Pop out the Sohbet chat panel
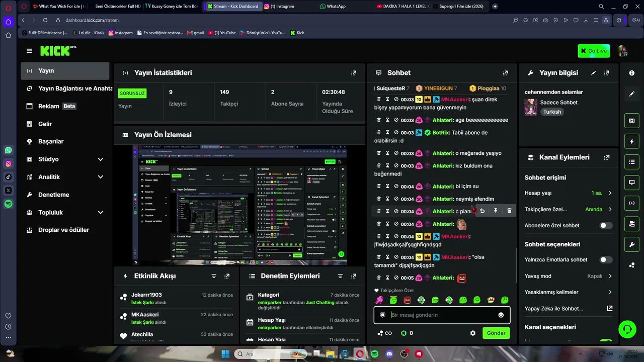The image size is (644, 362). (x=505, y=73)
